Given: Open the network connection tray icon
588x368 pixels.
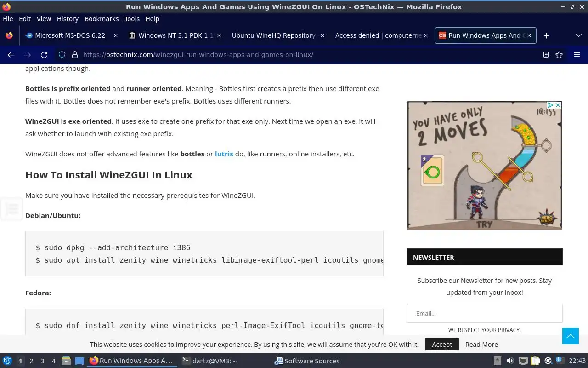Looking at the screenshot, I should [x=523, y=361].
